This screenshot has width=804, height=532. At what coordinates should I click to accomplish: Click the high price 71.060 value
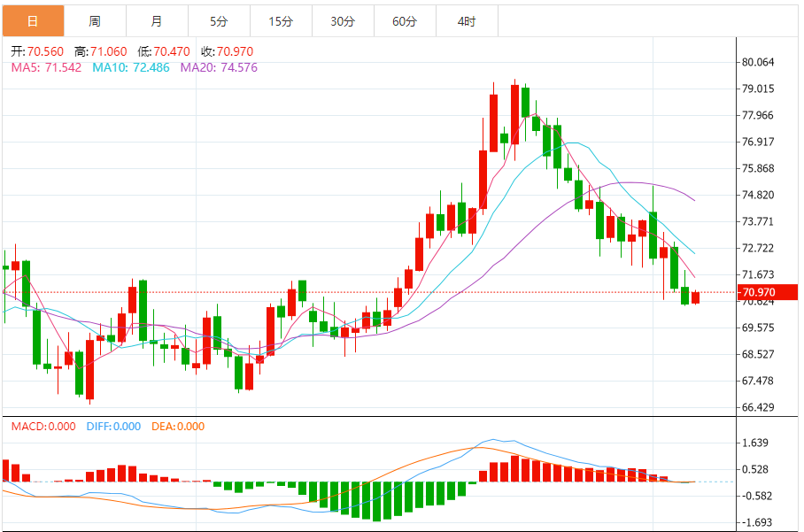[x=109, y=51]
